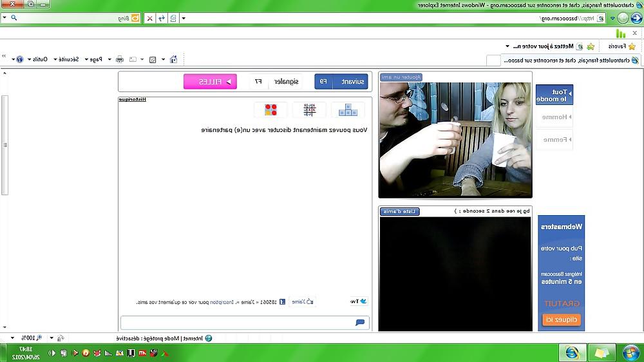644x362 pixels.
Task: Click the chat message input field
Action: 245,323
